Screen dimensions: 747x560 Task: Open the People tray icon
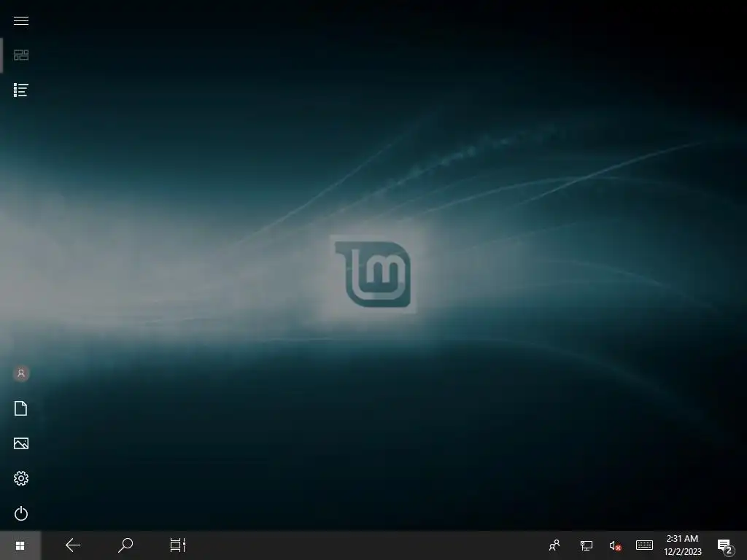554,545
